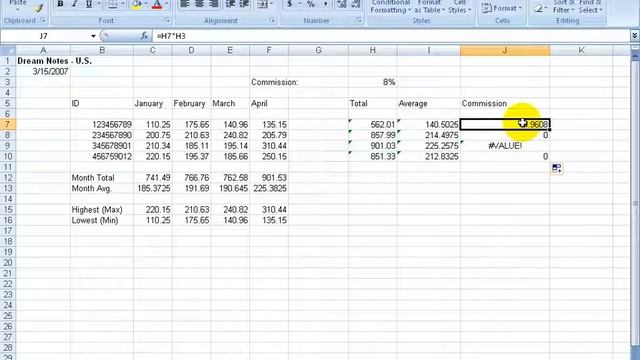This screenshot has height=360, width=640.
Task: Open the Paste dropdown
Action: (x=18, y=4)
